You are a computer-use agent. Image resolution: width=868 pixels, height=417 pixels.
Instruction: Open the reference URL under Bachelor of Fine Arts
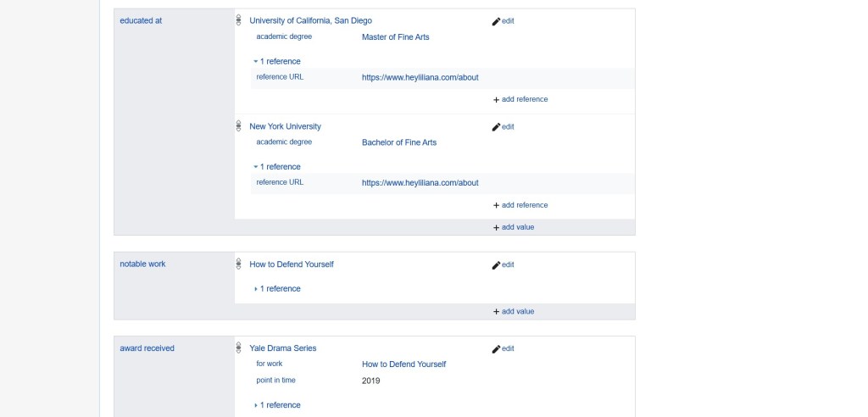point(420,183)
